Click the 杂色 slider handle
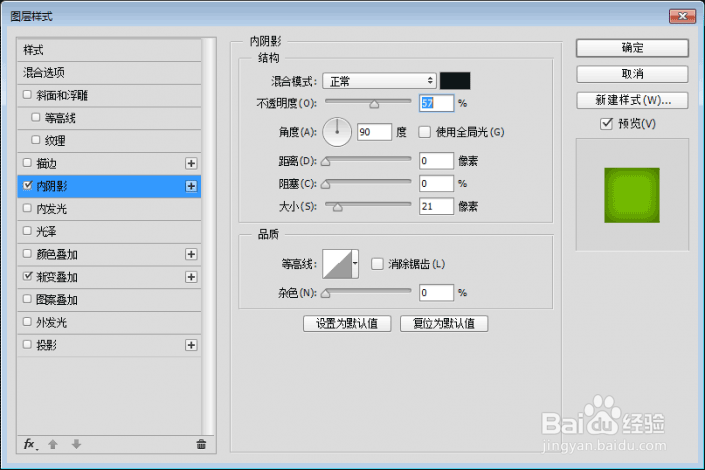705x470 pixels. [326, 294]
